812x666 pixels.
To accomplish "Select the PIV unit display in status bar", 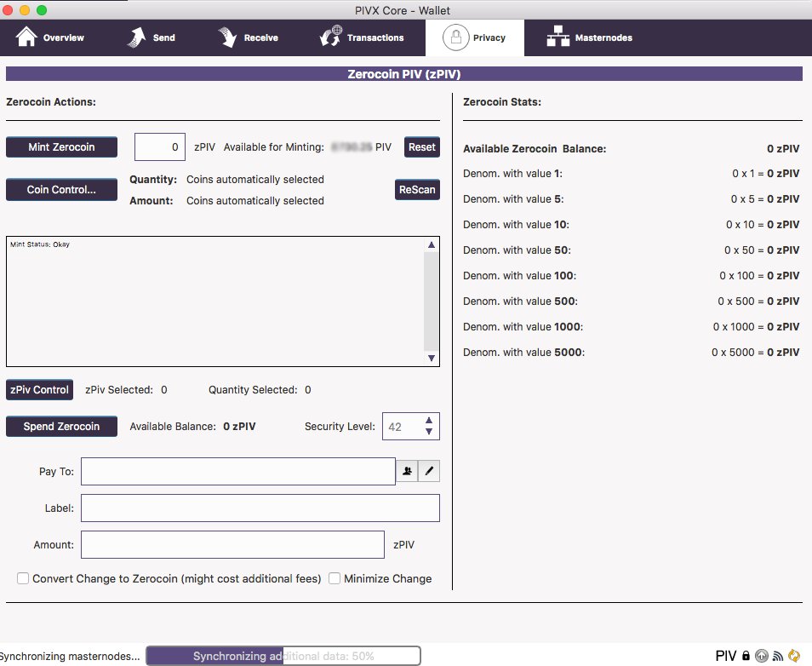I will click(x=726, y=656).
